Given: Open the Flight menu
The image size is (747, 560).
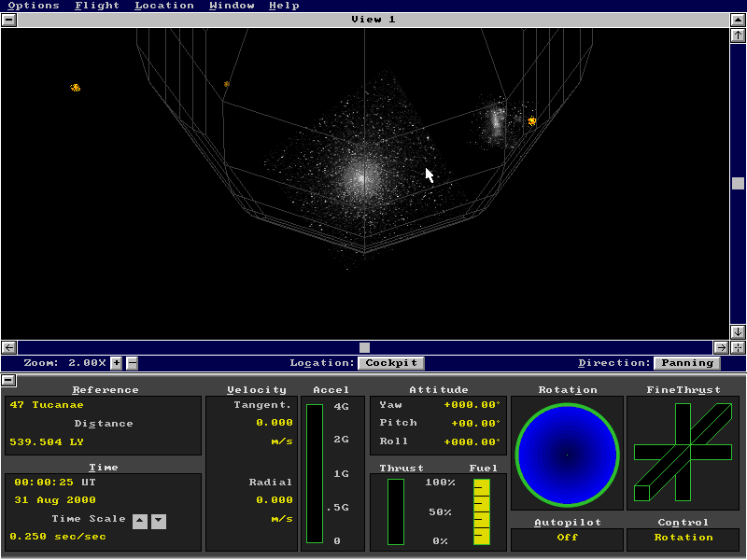Looking at the screenshot, I should point(97,6).
